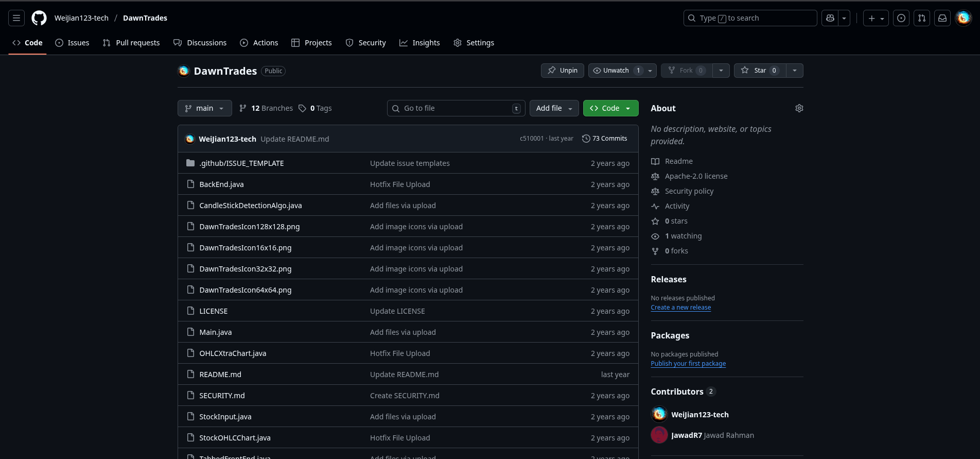
Task: Open CandleStickDetectionAlgo.java file
Action: pyautogui.click(x=251, y=206)
